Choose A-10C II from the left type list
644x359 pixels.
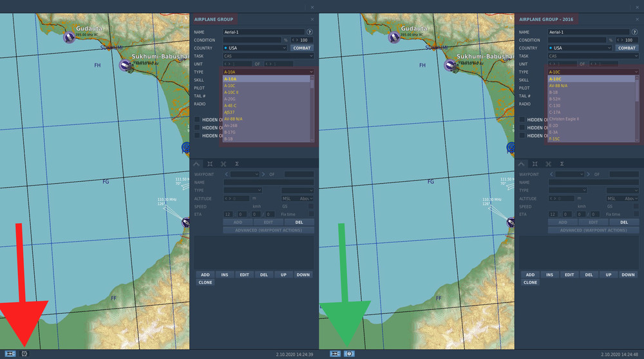(232, 92)
